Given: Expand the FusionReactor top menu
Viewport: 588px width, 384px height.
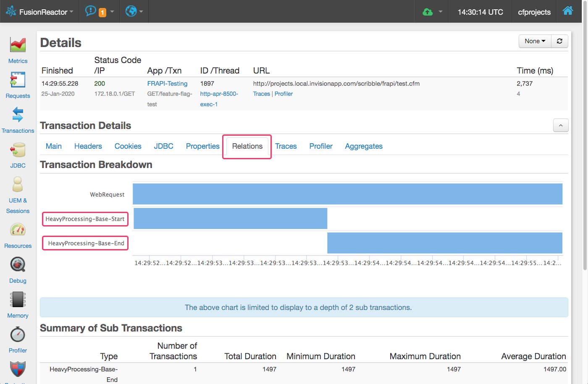Looking at the screenshot, I should [x=40, y=12].
